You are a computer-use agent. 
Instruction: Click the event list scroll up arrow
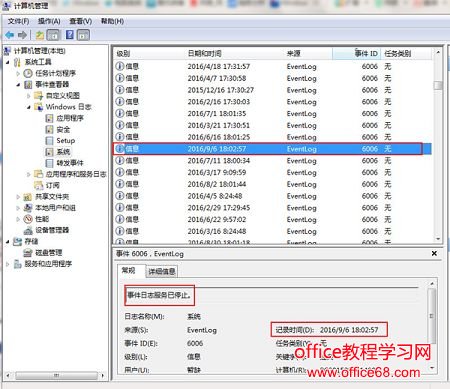[x=438, y=52]
